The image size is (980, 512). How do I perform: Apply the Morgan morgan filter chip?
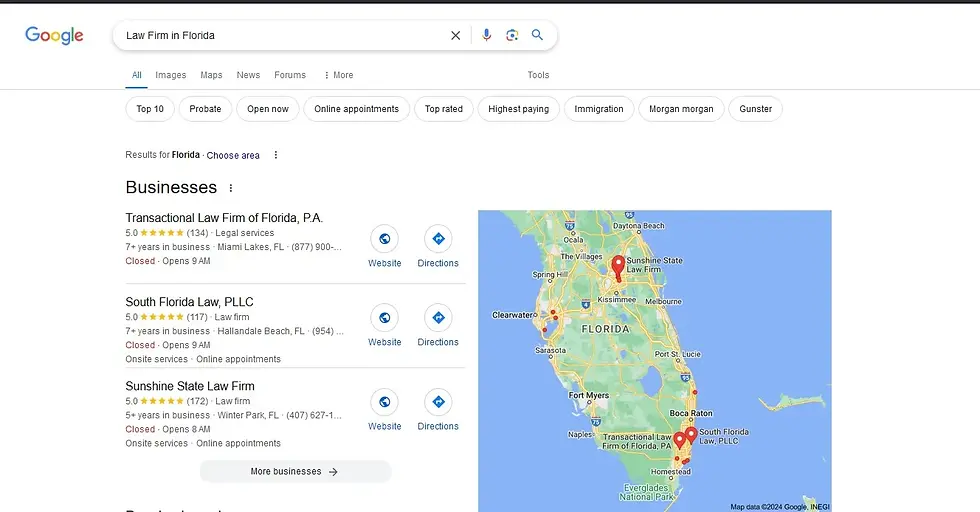pyautogui.click(x=681, y=109)
